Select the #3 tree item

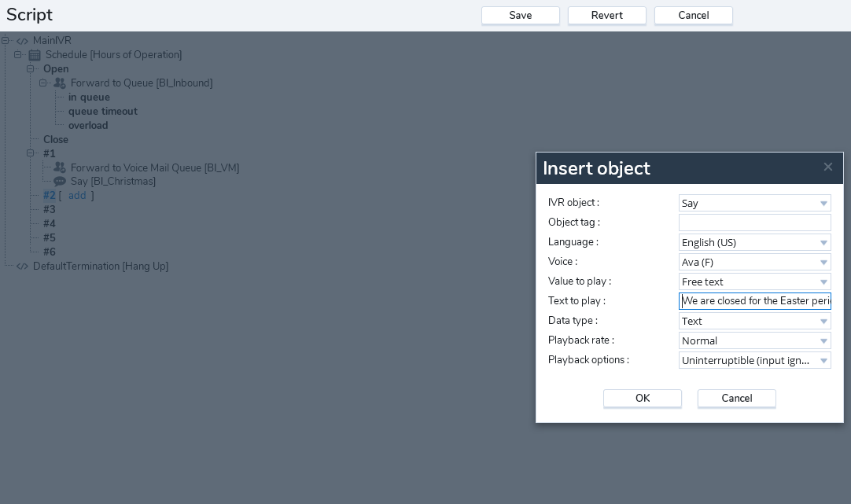pos(50,210)
